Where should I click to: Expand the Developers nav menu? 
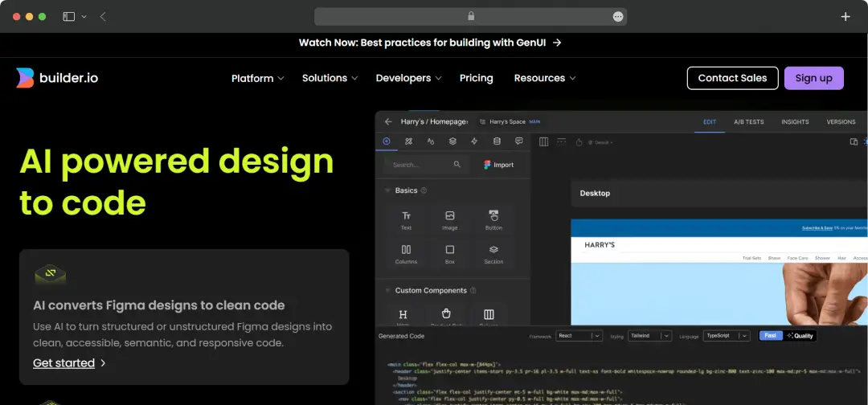pyautogui.click(x=408, y=78)
